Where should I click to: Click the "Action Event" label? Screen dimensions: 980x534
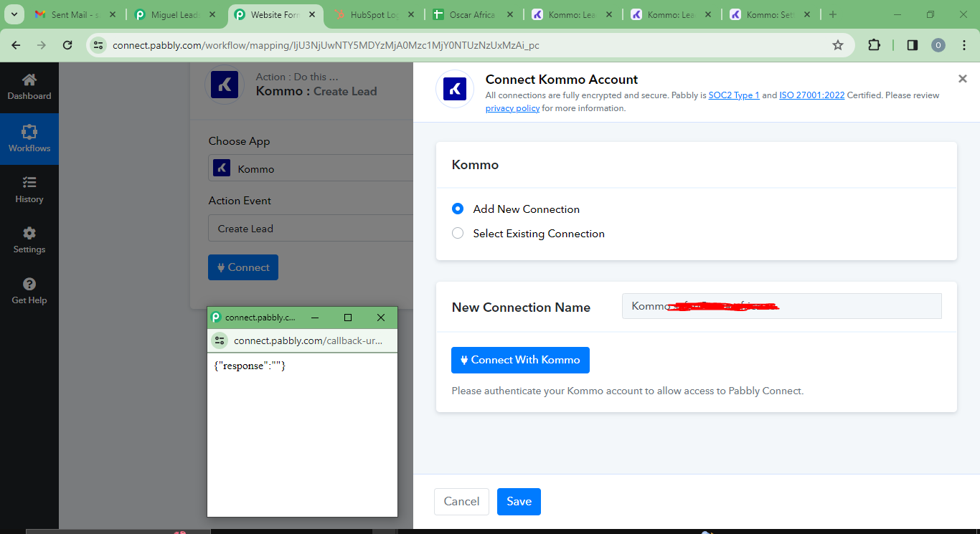pos(240,201)
